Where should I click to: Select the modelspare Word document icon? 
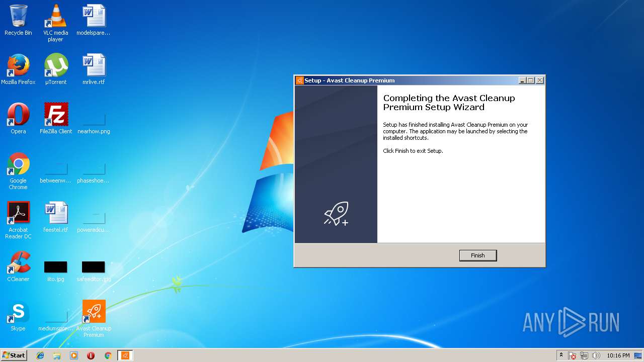pyautogui.click(x=94, y=20)
